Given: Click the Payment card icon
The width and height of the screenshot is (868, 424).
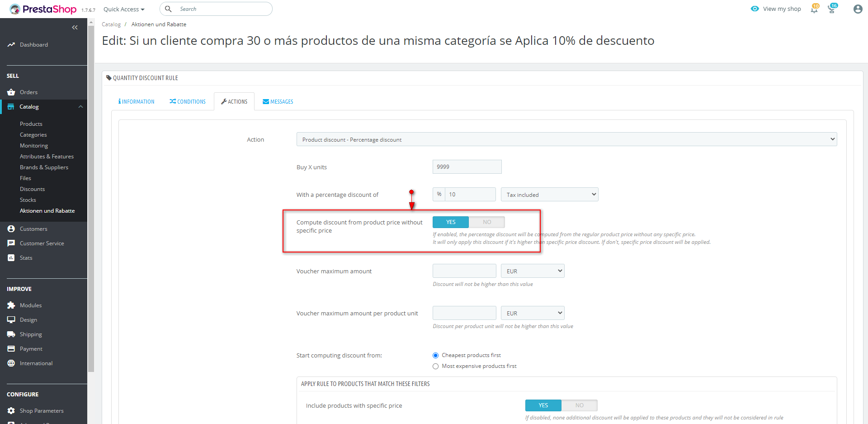Looking at the screenshot, I should tap(11, 349).
